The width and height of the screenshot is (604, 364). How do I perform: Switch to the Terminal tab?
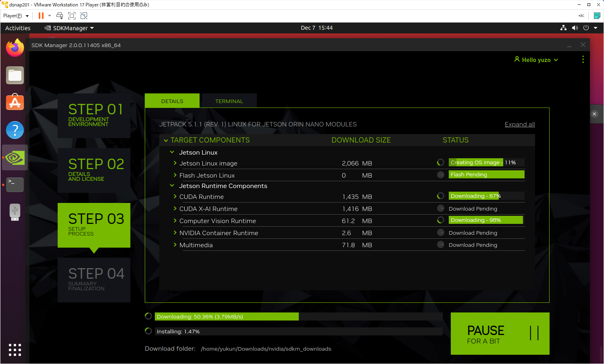coord(229,101)
